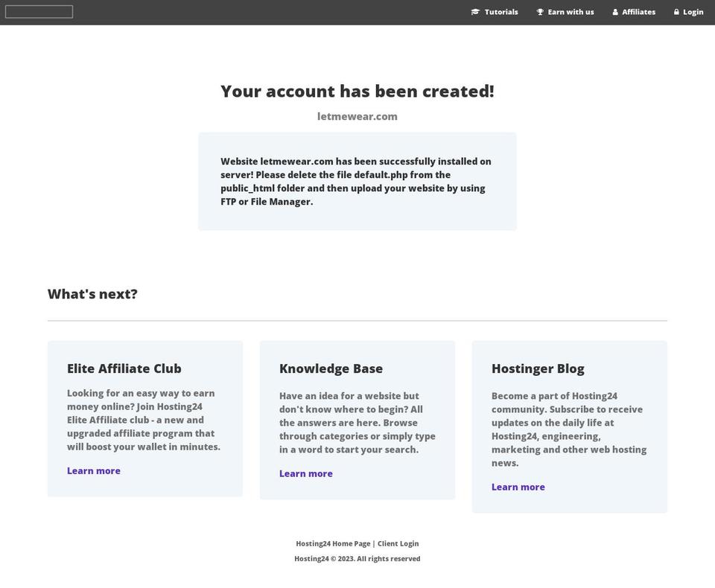Image resolution: width=715 pixels, height=588 pixels.
Task: Follow Learn more under Hostinger Blog
Action: (518, 487)
